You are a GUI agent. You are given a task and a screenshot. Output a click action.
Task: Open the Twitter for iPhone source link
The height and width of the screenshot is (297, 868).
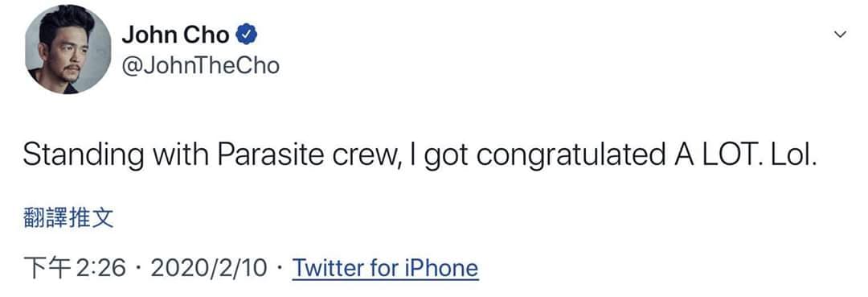[x=385, y=268]
